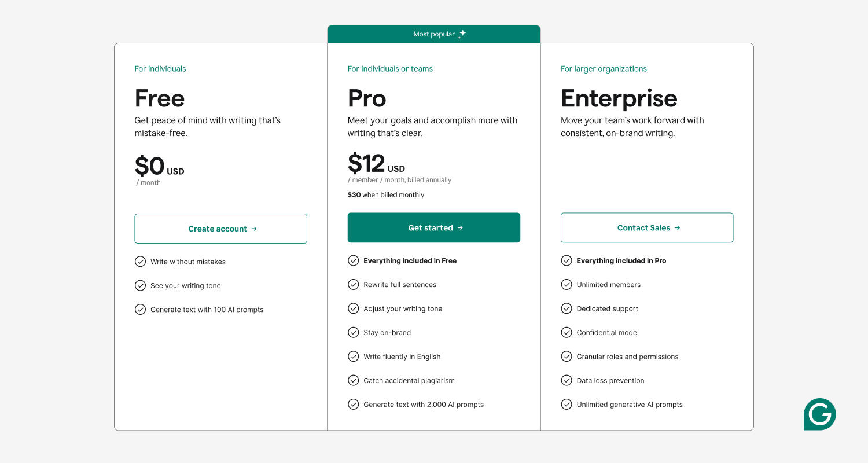
Task: Click the checkmark beside Stay on-brand
Action: (x=354, y=332)
